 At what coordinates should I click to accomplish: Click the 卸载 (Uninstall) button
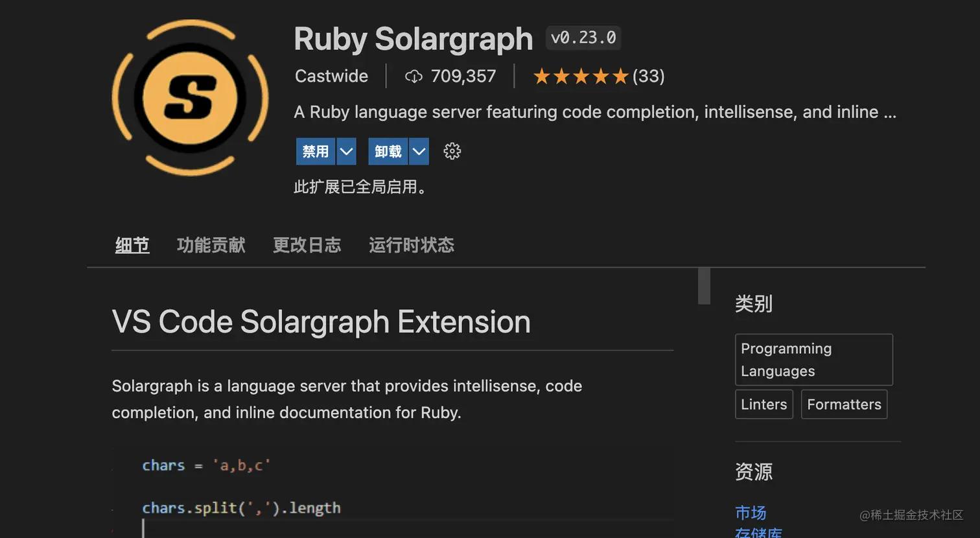[388, 152]
